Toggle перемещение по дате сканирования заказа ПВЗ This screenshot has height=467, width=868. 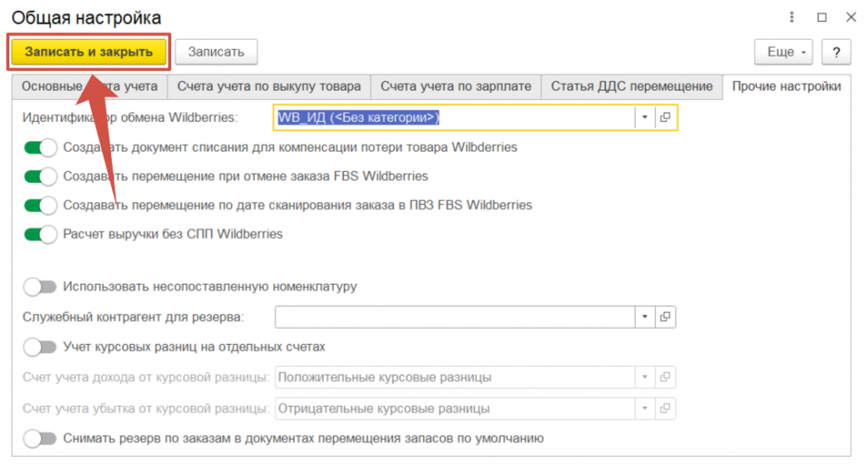click(x=40, y=206)
